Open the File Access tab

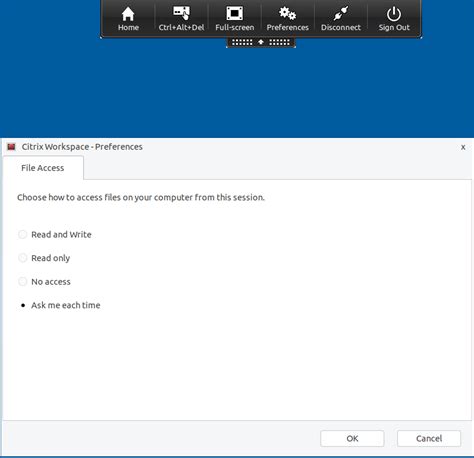click(43, 168)
